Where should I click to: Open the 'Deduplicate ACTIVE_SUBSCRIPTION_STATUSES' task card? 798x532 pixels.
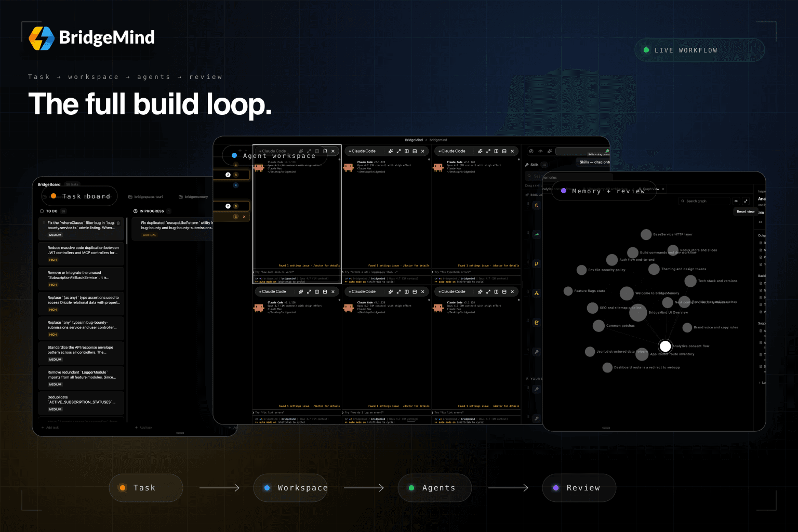click(x=82, y=403)
